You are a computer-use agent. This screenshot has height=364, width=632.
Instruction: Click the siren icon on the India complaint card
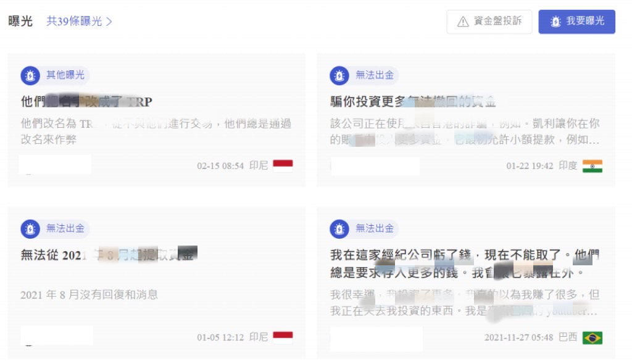pyautogui.click(x=339, y=75)
